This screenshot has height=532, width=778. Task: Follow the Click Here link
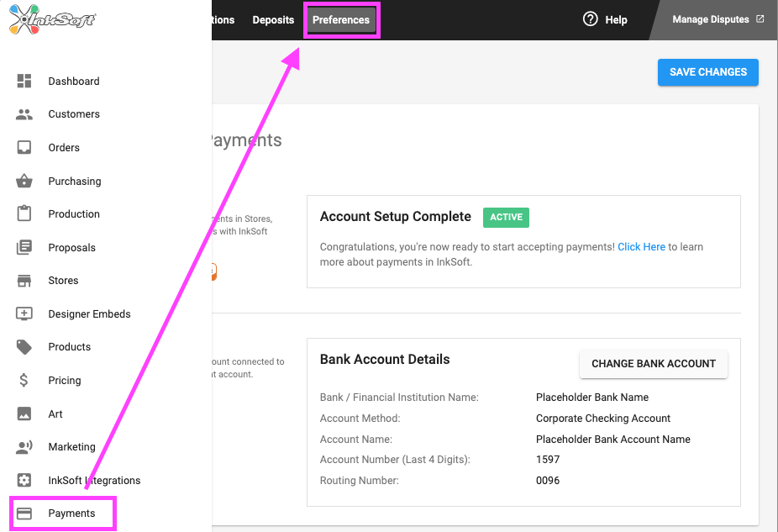pos(641,247)
